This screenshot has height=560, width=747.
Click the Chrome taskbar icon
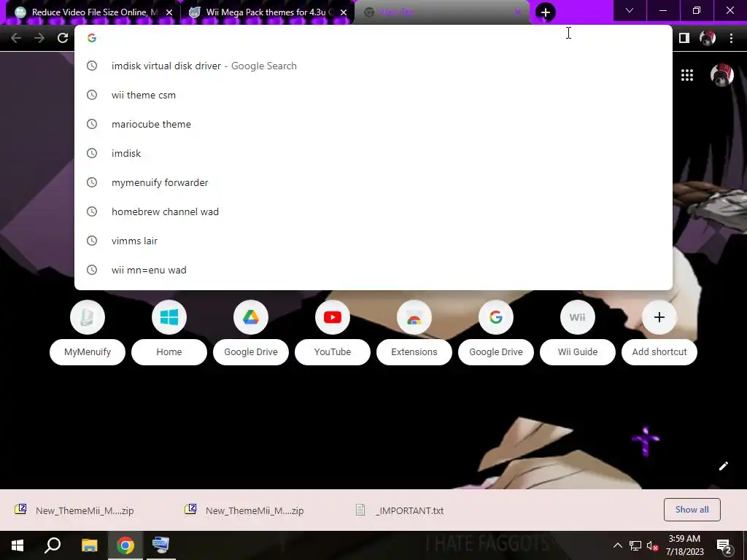[x=125, y=545]
